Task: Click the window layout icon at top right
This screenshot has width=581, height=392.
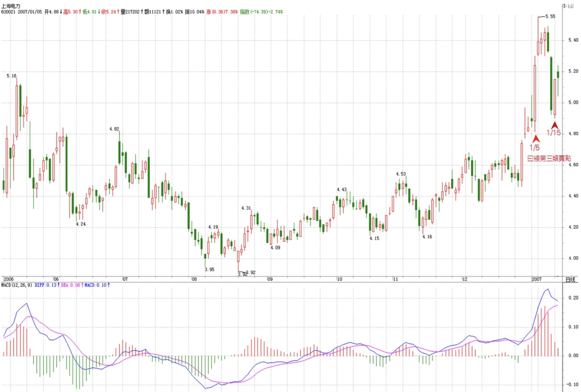Action: click(x=571, y=6)
